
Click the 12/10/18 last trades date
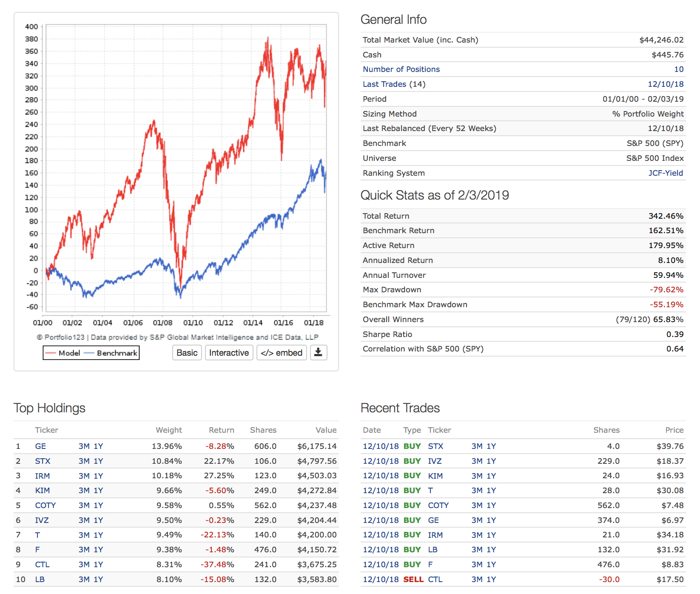coord(665,84)
